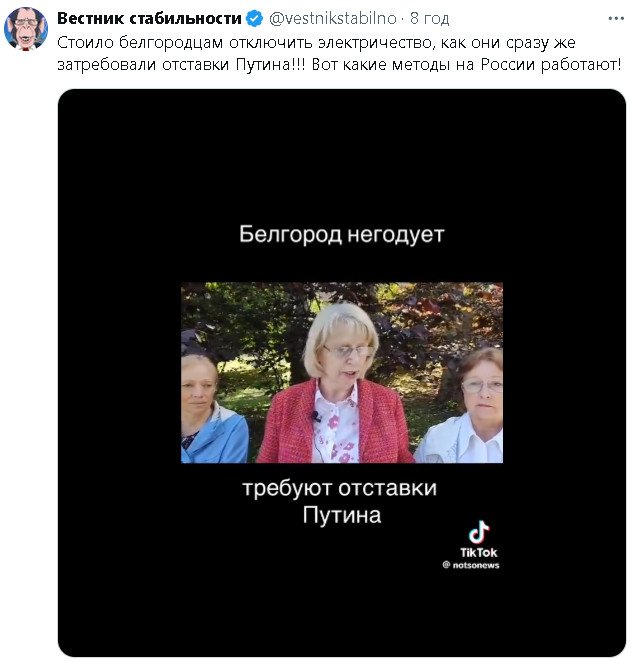Open the post via 8 год timestamp
This screenshot has width=634, height=661.
point(430,19)
